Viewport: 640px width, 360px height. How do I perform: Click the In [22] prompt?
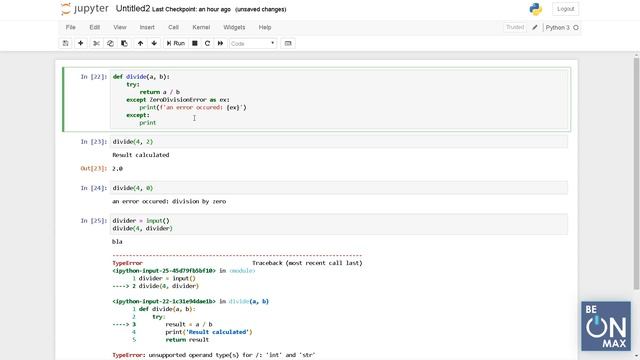pos(93,77)
